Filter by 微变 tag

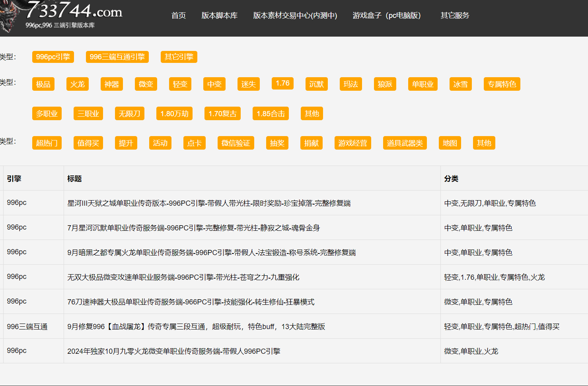146,84
